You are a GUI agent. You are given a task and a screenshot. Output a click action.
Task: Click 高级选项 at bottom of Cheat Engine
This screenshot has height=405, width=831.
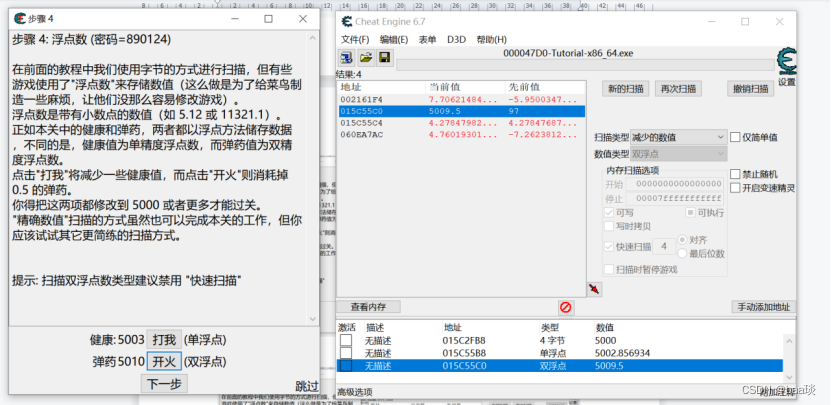(x=355, y=392)
